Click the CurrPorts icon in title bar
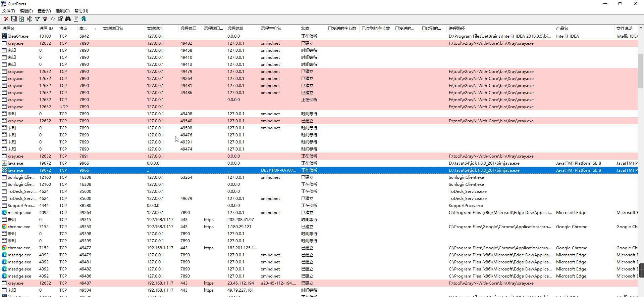Screen dimensions: 644x297 point(3,4)
